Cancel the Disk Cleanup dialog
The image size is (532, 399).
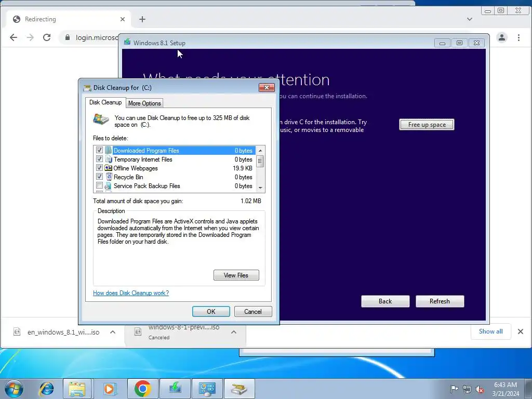coord(253,312)
